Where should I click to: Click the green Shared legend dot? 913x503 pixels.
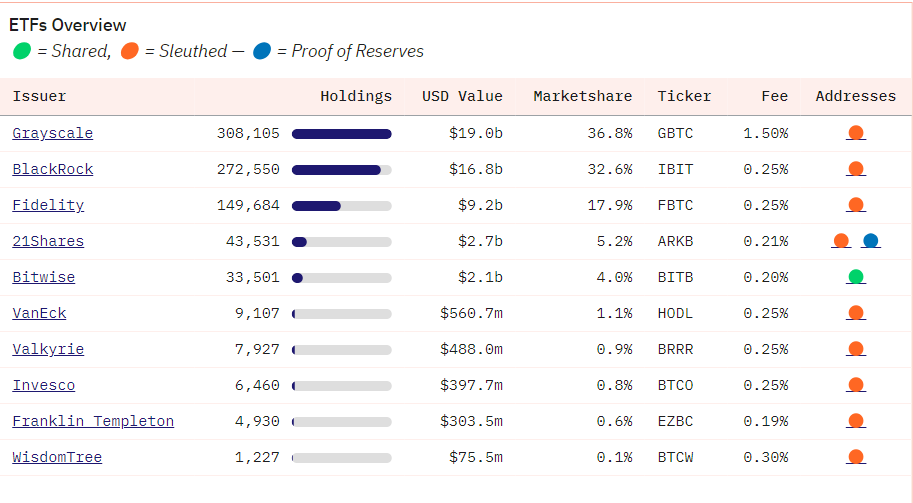pos(21,51)
